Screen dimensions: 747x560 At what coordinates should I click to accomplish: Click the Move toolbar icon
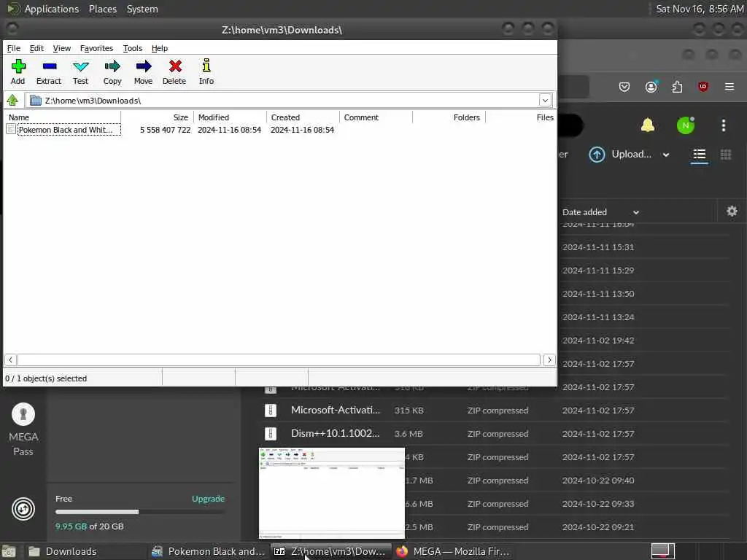(144, 71)
